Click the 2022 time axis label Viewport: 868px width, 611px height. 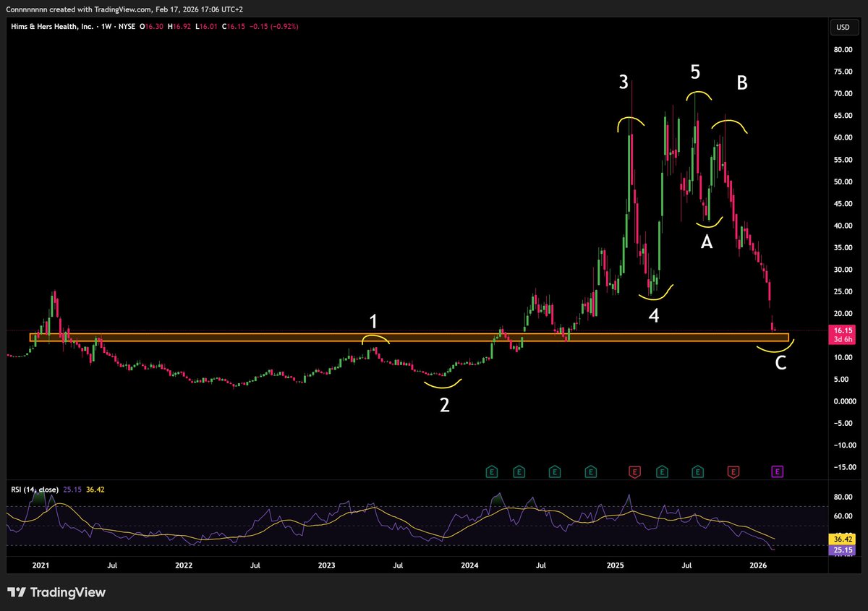tap(184, 564)
